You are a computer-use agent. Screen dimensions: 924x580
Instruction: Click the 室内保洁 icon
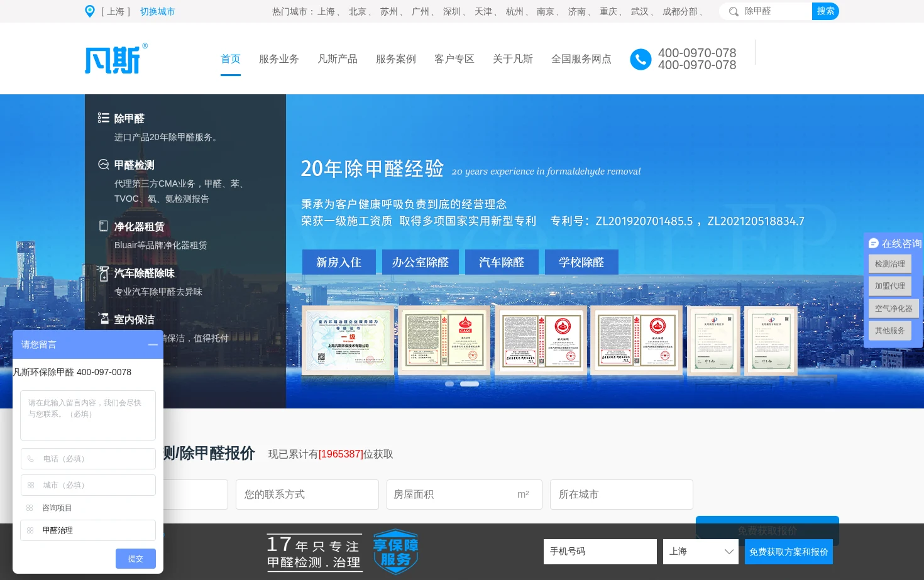(104, 319)
